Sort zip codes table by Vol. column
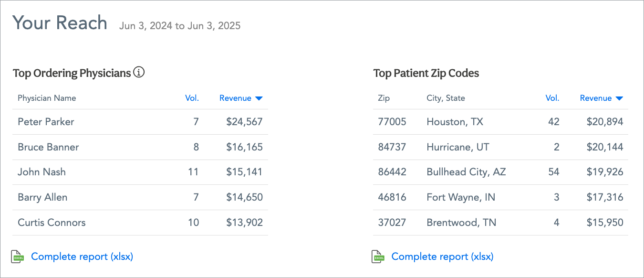Screen dimensions: 644x278 tap(552, 98)
